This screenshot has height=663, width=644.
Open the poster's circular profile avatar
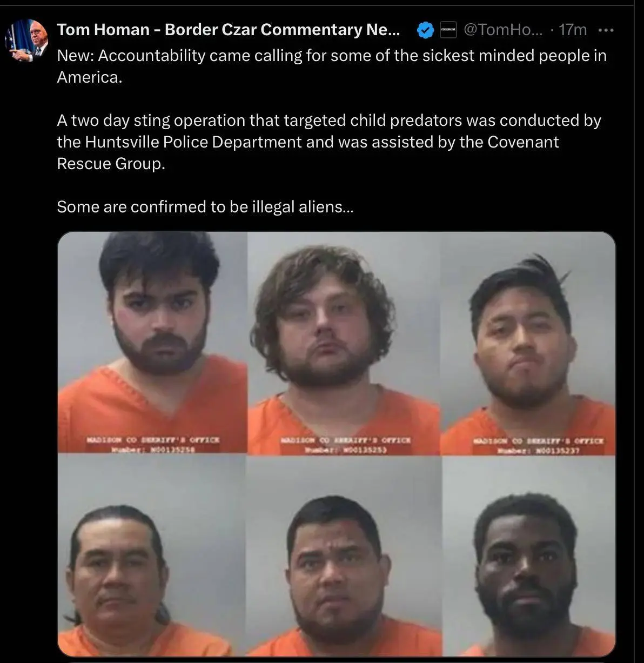(26, 40)
